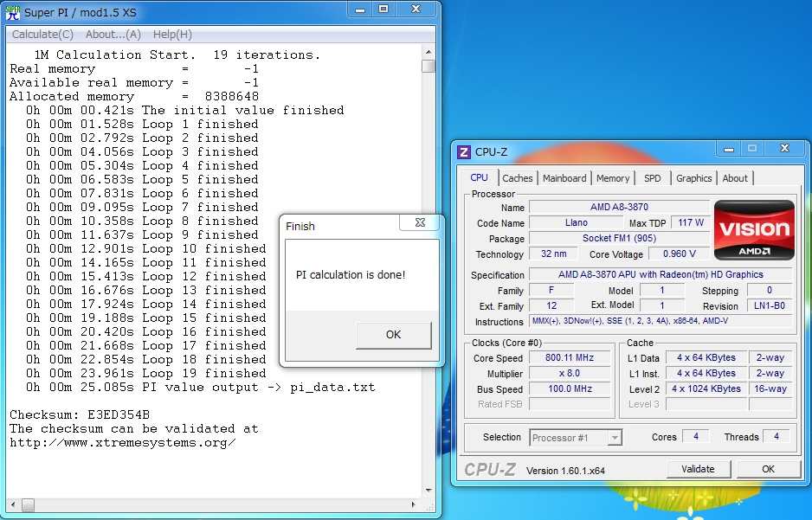
Task: Click the Bus Speed value 100.0 MHz
Action: click(570, 388)
